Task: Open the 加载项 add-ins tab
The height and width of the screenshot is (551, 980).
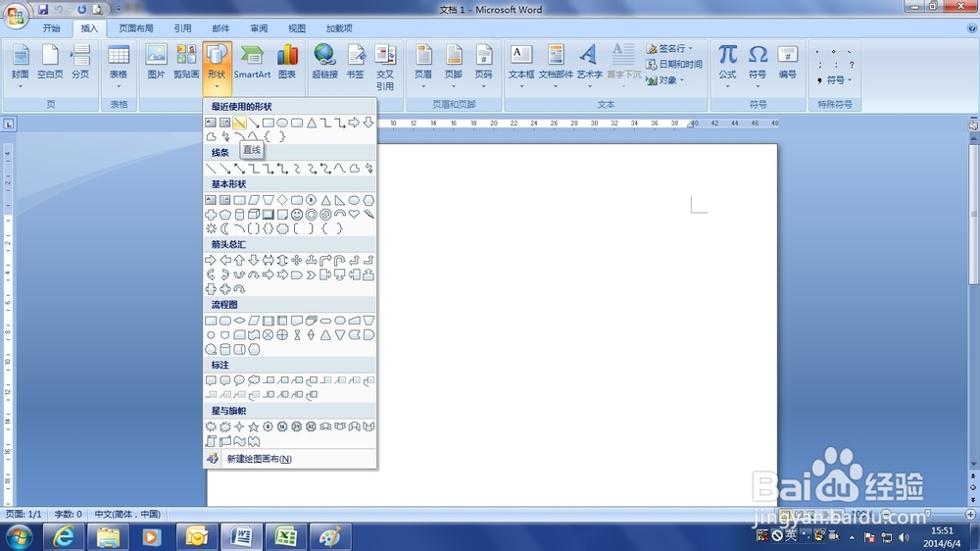Action: click(x=339, y=28)
